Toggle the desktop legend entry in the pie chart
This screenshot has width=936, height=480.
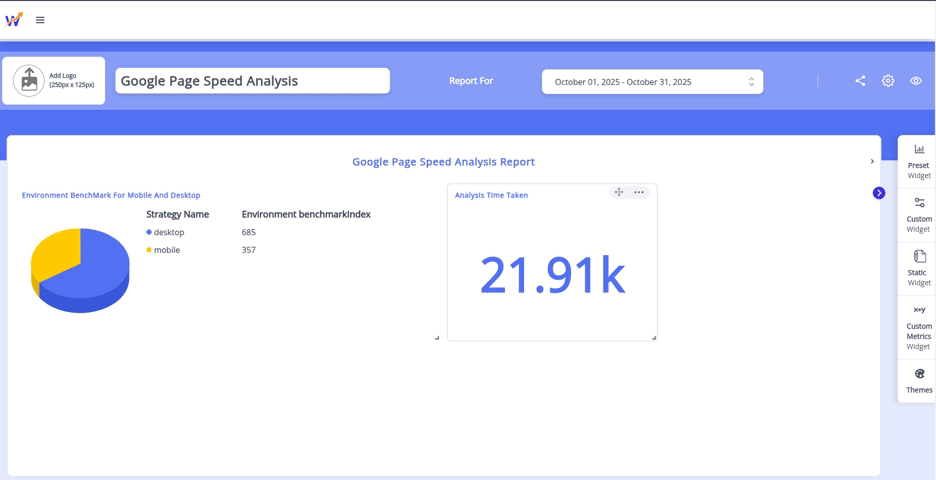click(166, 232)
